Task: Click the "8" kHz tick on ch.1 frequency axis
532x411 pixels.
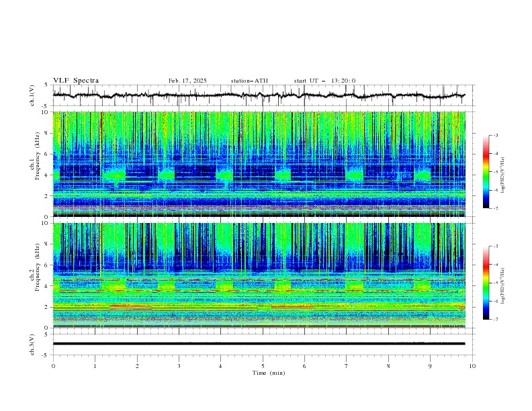Action: 48,133
